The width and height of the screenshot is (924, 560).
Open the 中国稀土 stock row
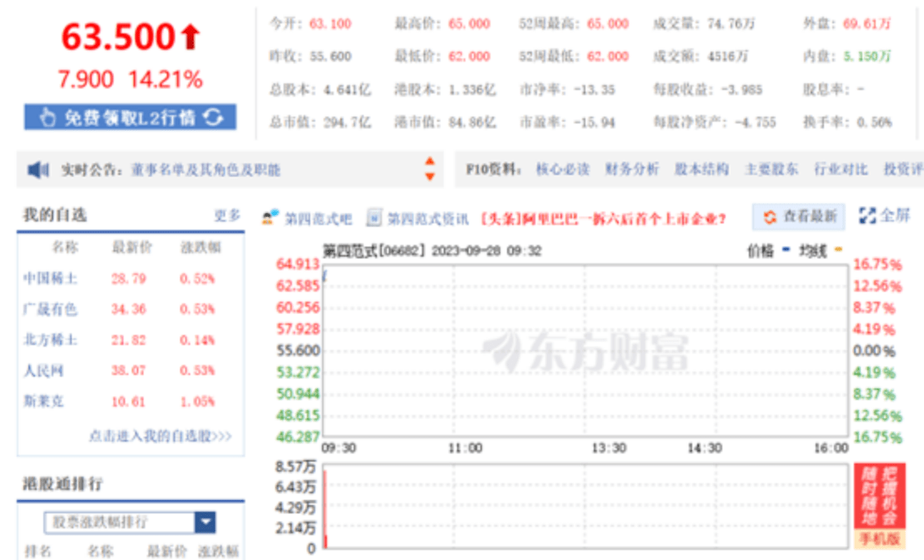130,278
